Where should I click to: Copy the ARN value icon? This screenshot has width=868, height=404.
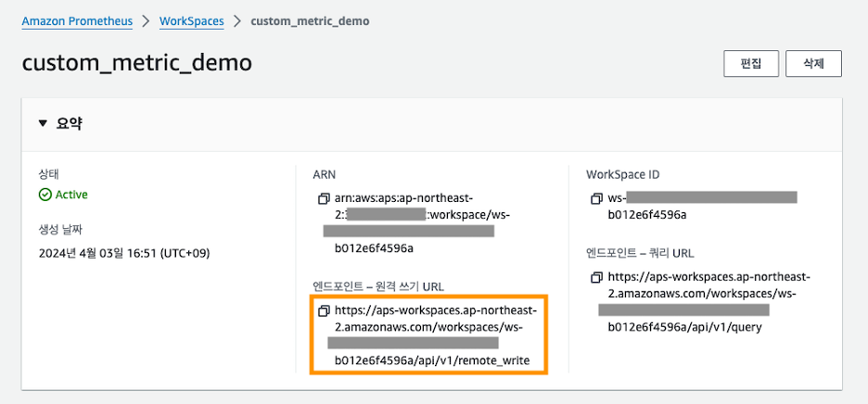(x=324, y=198)
